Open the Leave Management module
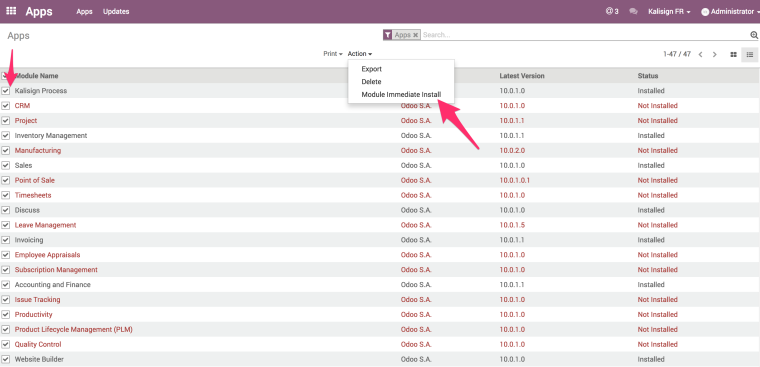Image resolution: width=760 pixels, height=367 pixels. [x=380, y=225]
